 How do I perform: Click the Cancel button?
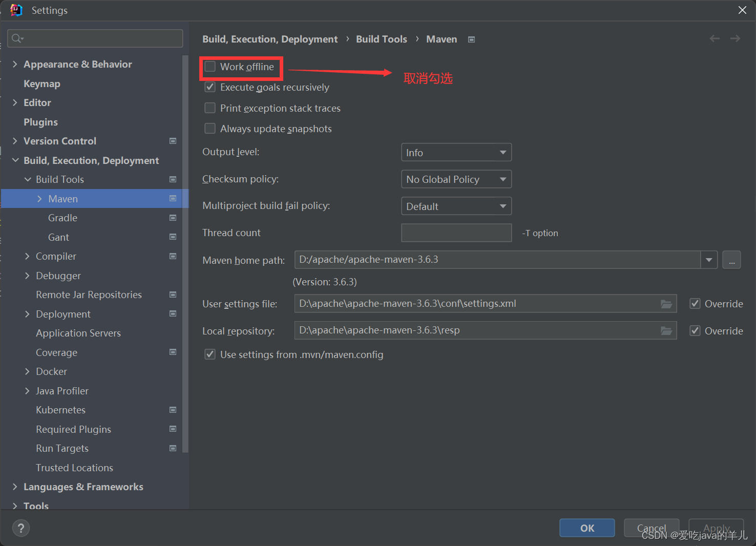652,528
